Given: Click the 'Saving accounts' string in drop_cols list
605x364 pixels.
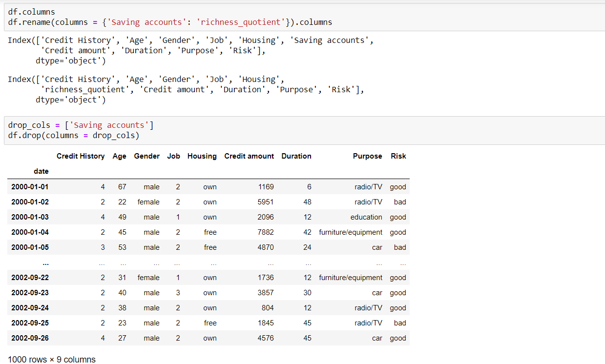Looking at the screenshot, I should (x=110, y=125).
